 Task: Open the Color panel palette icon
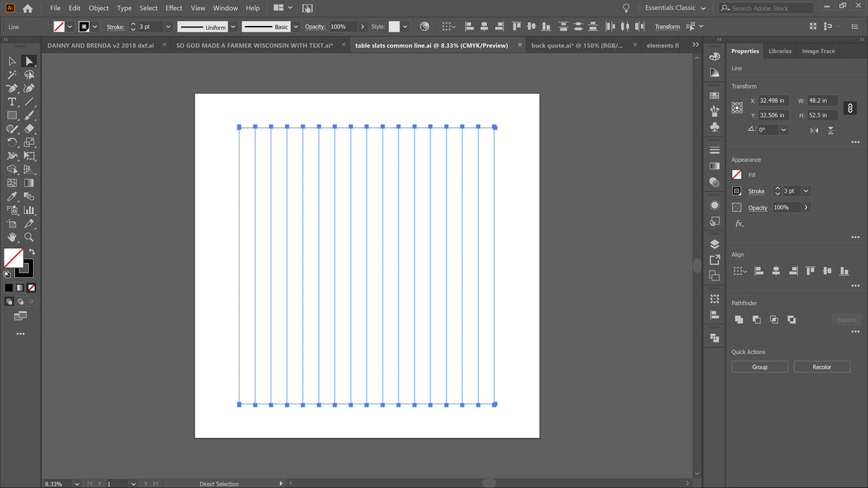pos(715,56)
